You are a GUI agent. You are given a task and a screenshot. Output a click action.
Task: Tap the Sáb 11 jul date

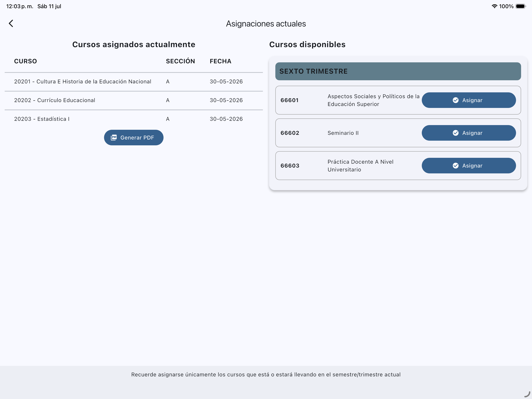coord(49,6)
